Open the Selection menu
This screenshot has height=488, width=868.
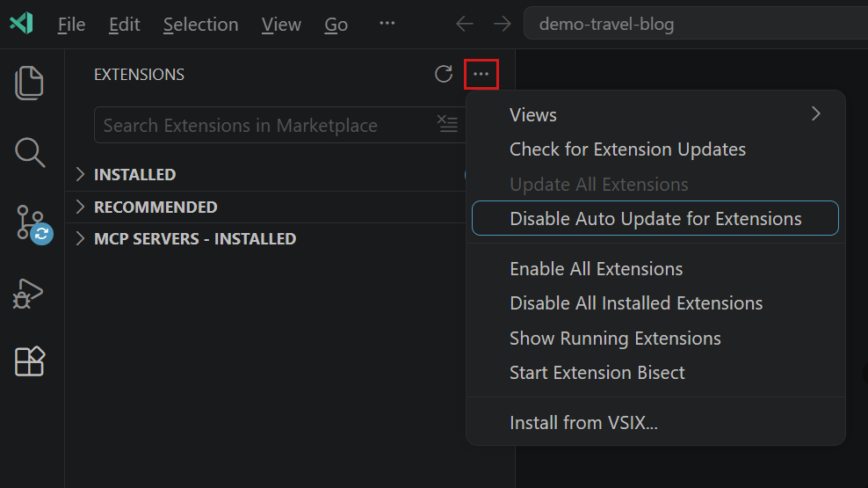201,25
